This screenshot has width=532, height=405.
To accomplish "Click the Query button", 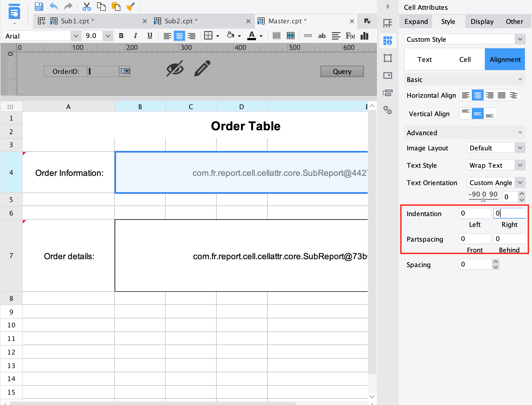I will click(x=342, y=71).
